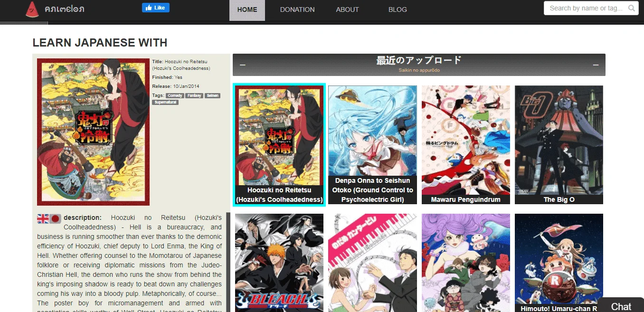
Task: Open the purple-haired girl anime thumbnail
Action: [465, 263]
